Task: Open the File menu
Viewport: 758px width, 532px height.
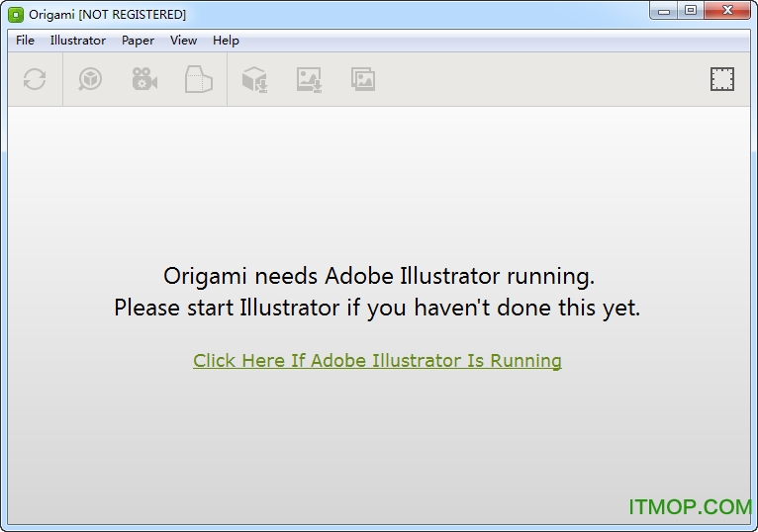Action: coord(25,41)
